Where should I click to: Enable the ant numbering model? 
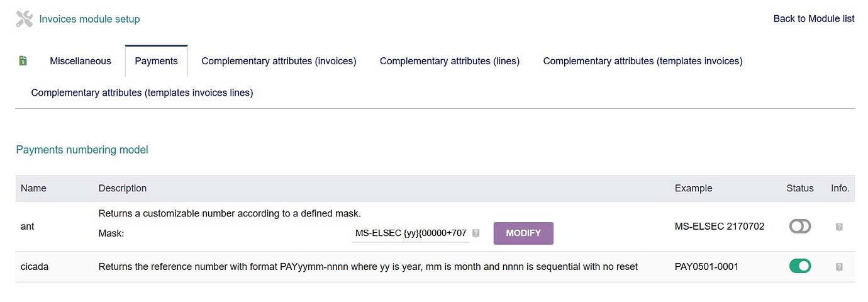click(x=799, y=226)
